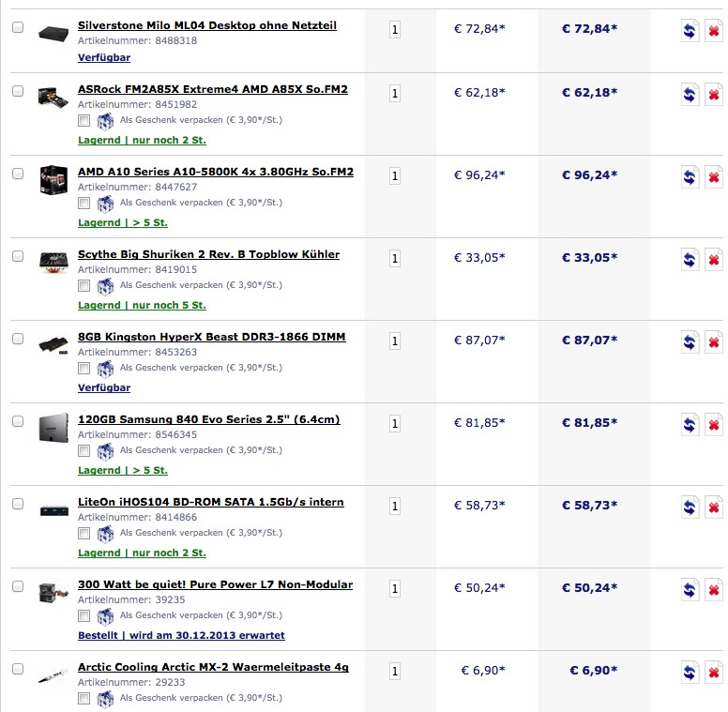Screen dimensions: 728x712
Task: Select the Silverstone Milo ML04 row checkbox
Action: pos(18,27)
